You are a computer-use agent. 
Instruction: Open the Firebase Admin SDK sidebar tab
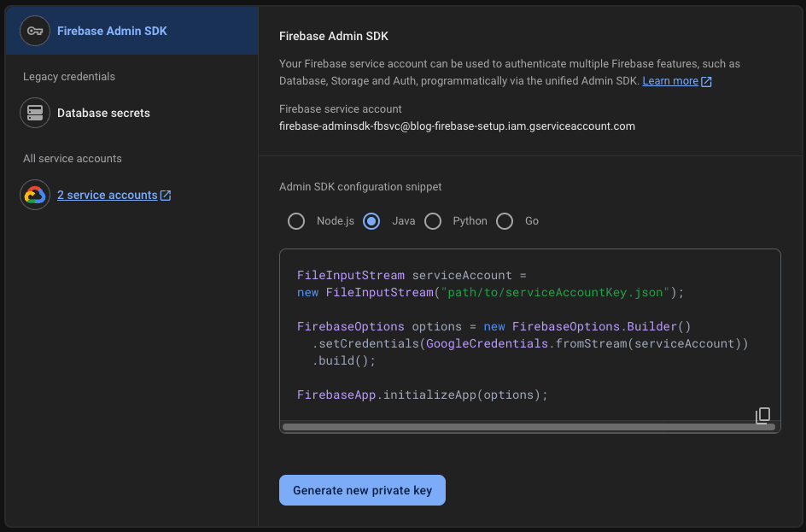tap(131, 31)
